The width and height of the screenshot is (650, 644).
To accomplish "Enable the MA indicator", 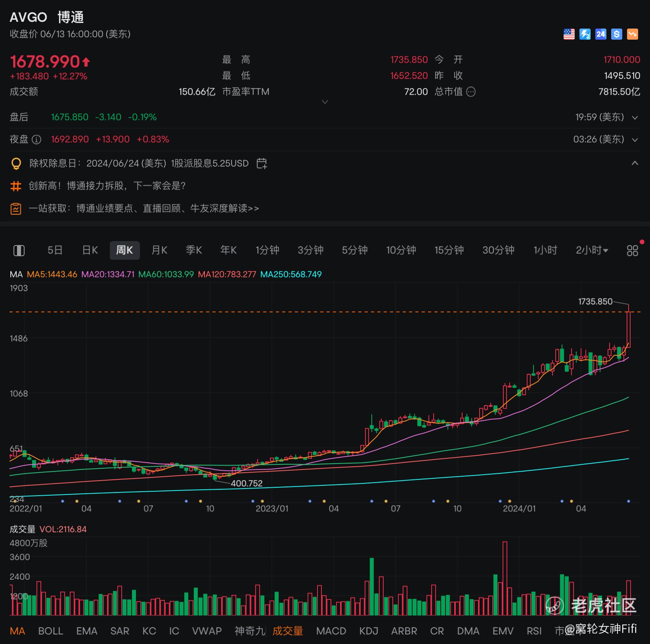I will click(17, 631).
